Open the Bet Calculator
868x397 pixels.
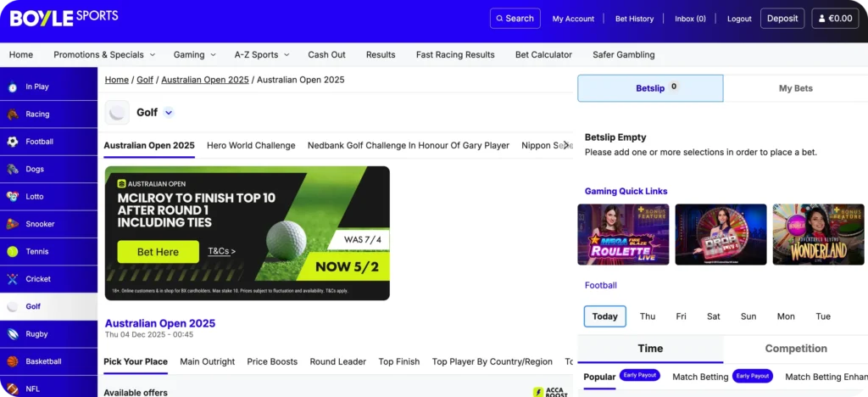543,55
